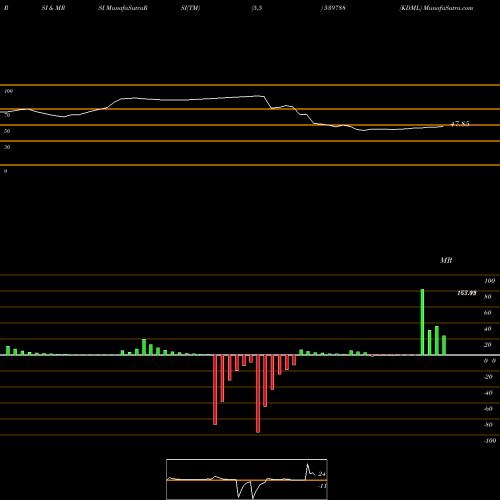Click the MR axis label "40"

[488, 329]
